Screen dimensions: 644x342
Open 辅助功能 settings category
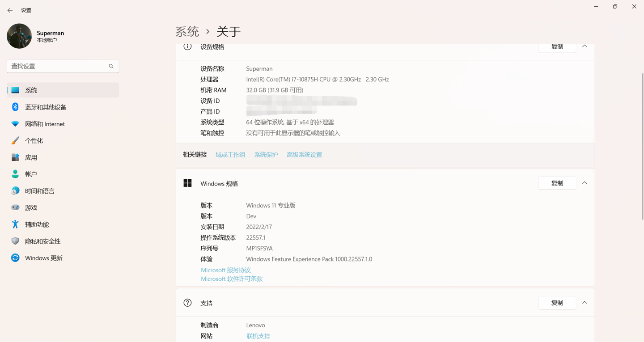pyautogui.click(x=63, y=224)
